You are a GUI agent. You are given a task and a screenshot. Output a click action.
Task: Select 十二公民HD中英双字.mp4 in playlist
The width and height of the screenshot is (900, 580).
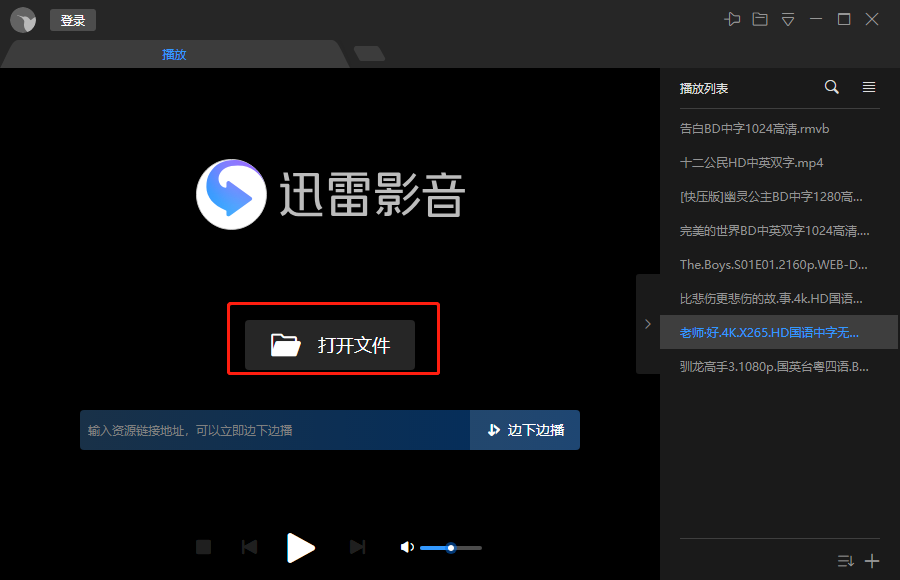[x=779, y=163]
